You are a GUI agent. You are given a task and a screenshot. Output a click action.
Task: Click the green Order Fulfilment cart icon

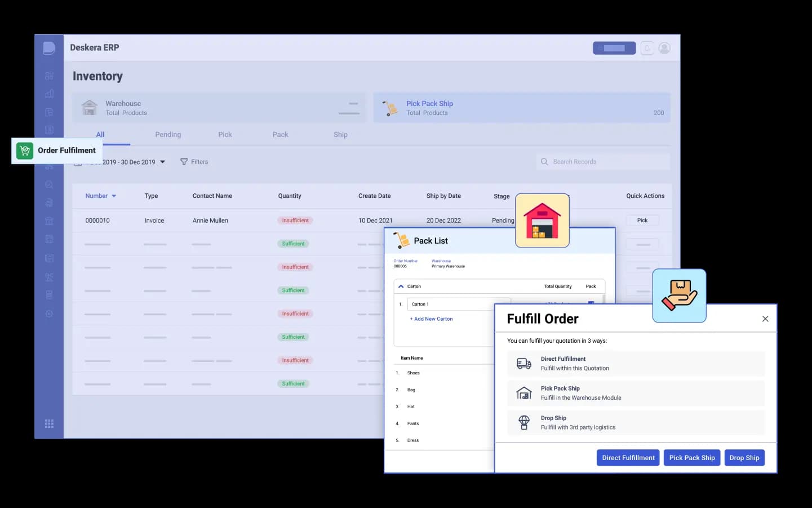pyautogui.click(x=25, y=151)
